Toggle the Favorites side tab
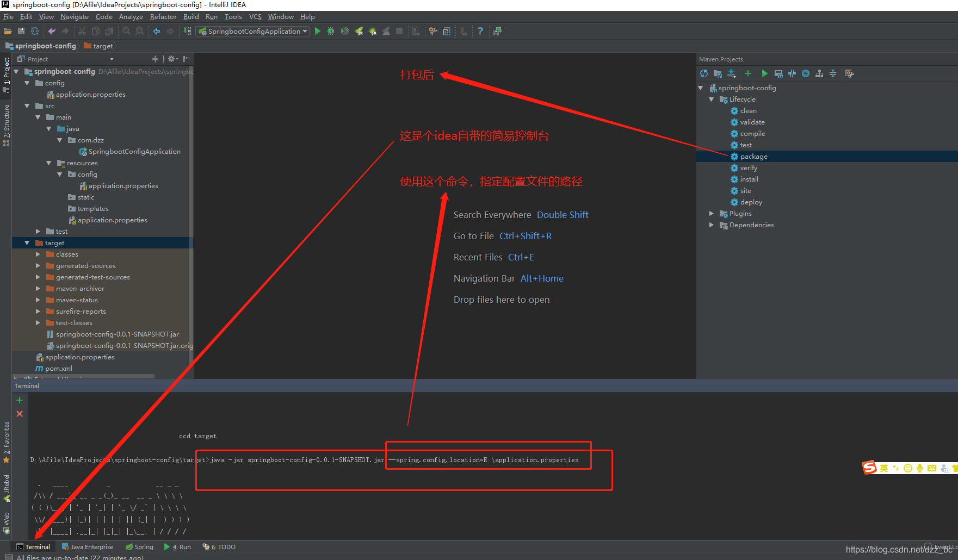958x560 pixels. (6, 443)
